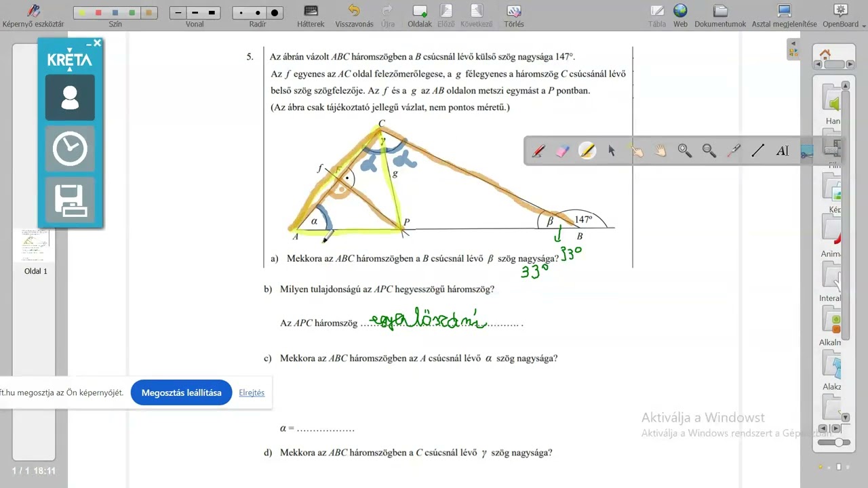Open the Kréta user profile icon
This screenshot has width=868, height=488.
pos(70,98)
